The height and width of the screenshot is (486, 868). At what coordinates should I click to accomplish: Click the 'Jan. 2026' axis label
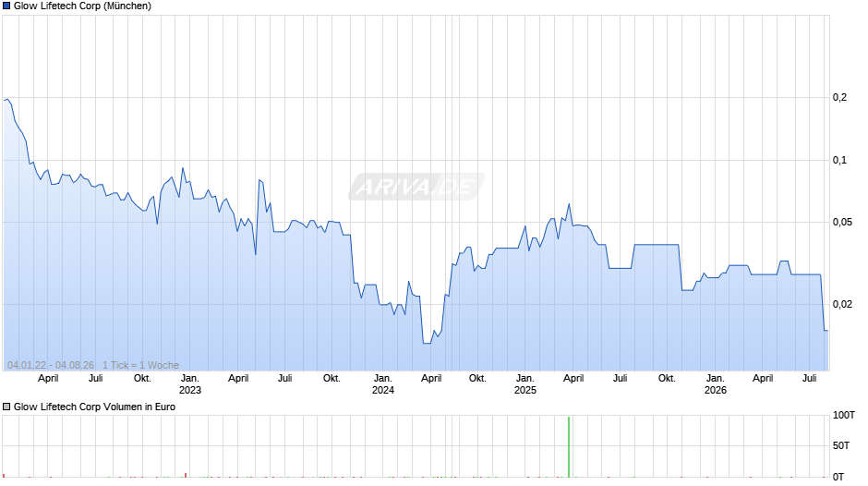click(716, 384)
